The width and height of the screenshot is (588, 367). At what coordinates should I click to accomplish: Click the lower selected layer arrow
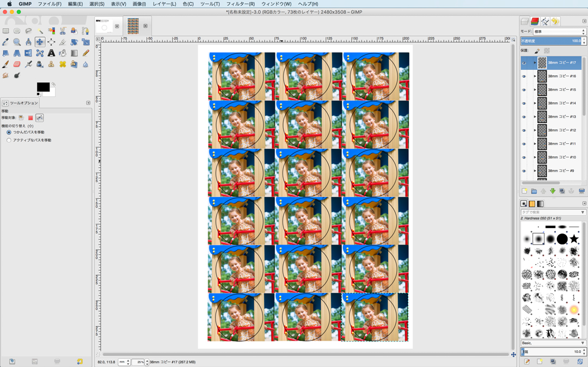tap(553, 191)
